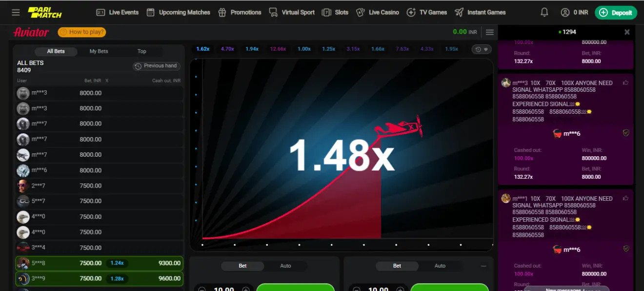The image size is (644, 291).
Task: Switch to My Bets tab
Action: [99, 51]
